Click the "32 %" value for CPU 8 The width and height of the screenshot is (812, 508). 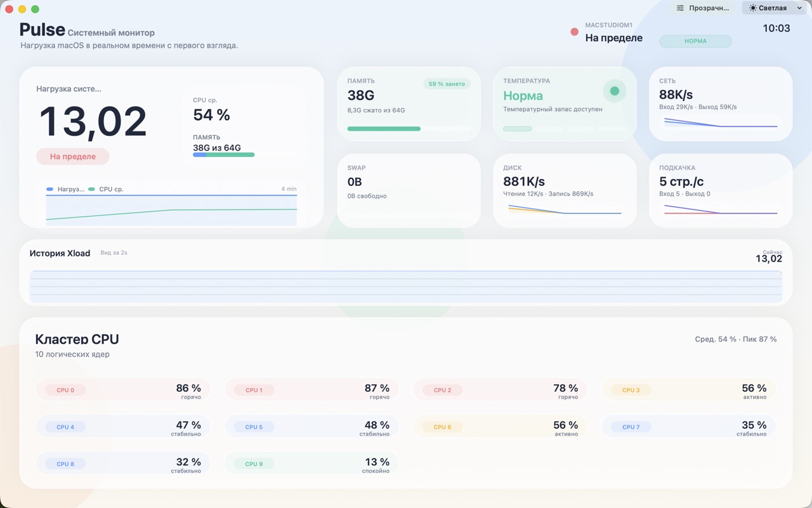(188, 462)
